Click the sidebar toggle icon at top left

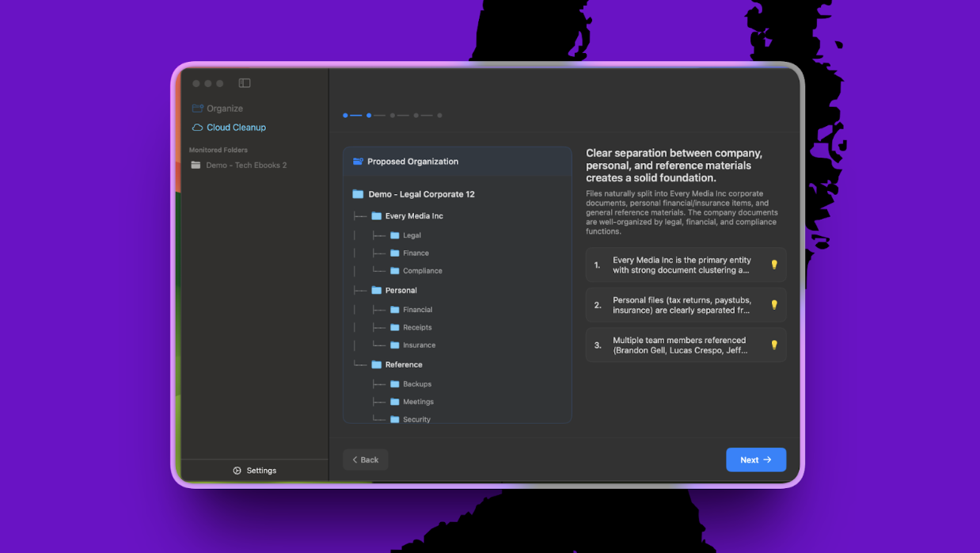[244, 82]
